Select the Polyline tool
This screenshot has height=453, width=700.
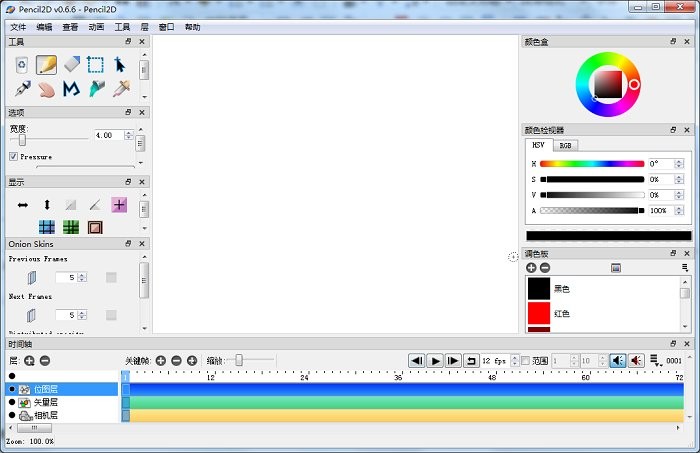(71, 89)
